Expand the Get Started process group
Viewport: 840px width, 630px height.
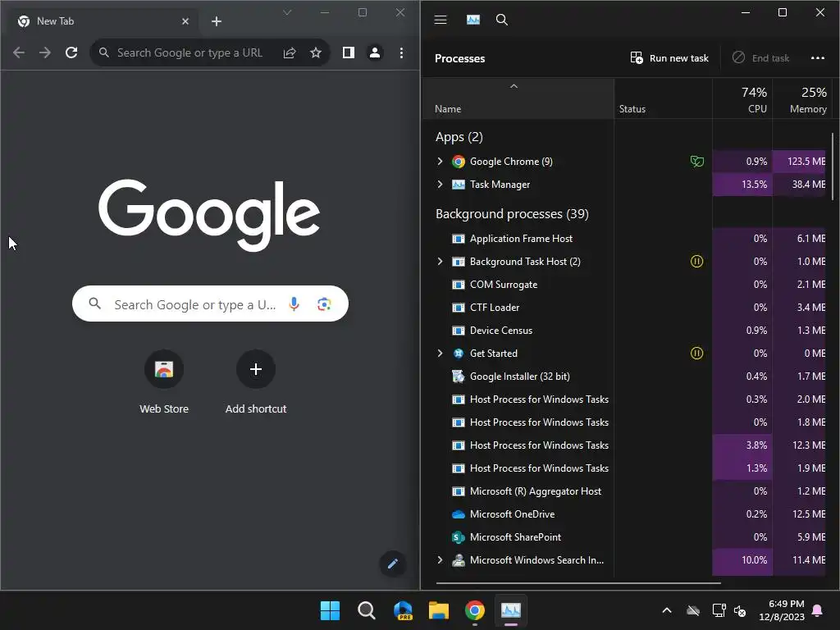tap(440, 353)
